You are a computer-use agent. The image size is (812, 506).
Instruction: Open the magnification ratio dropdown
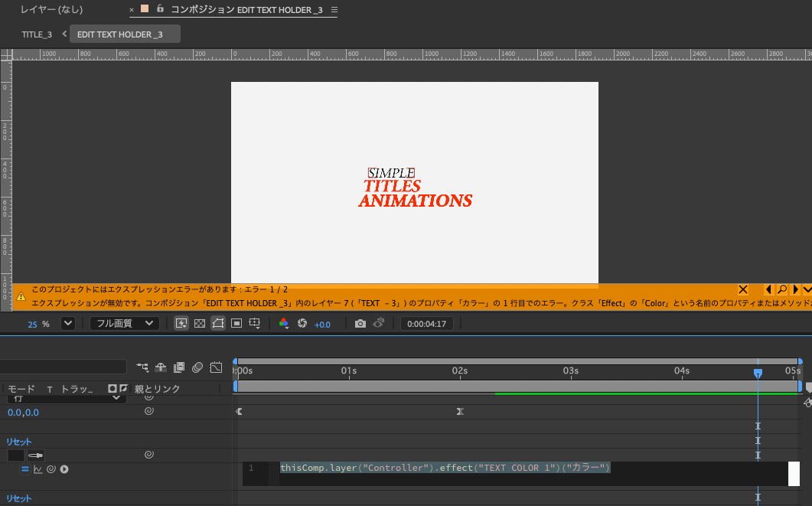[68, 324]
